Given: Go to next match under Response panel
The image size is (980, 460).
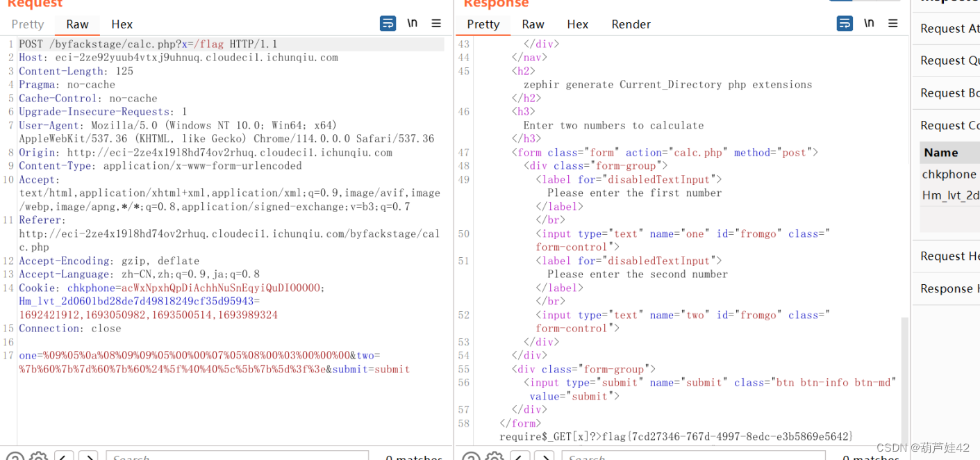Looking at the screenshot, I should [544, 457].
